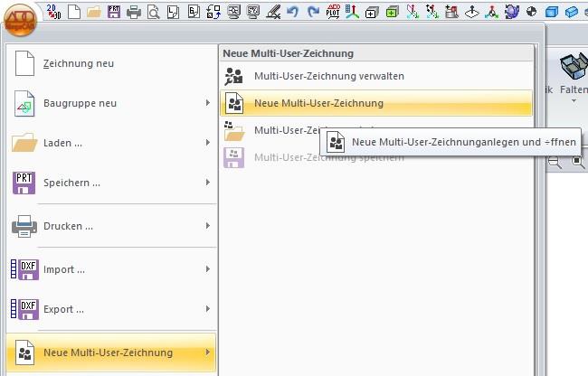Click the ACAD PLOT toolbar icon

[332, 12]
